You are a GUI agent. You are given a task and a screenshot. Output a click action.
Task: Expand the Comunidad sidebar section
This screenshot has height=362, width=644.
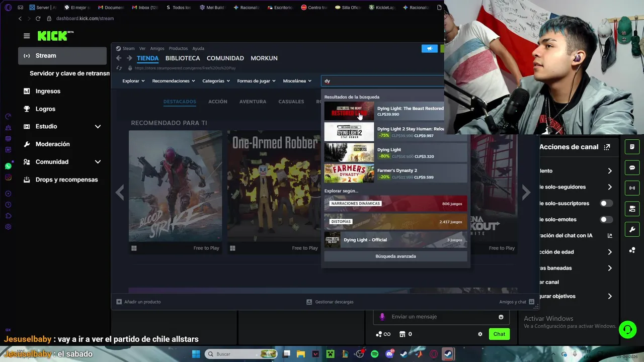click(x=98, y=162)
